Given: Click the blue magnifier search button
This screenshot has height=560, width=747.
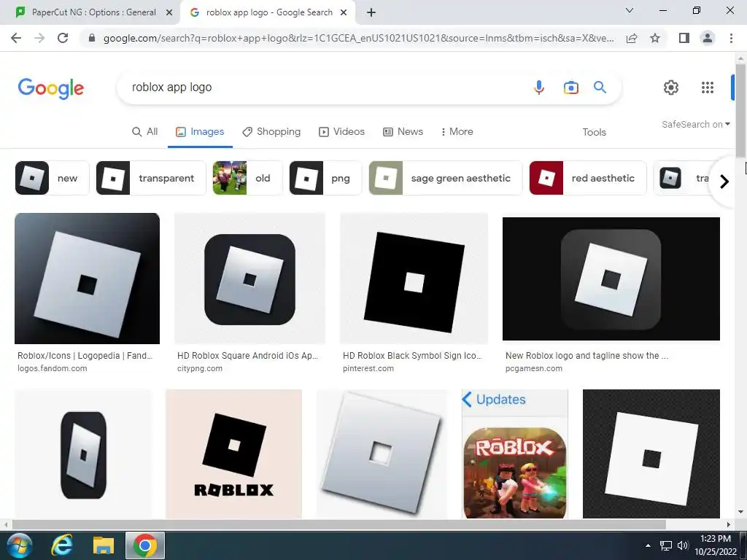Looking at the screenshot, I should (x=600, y=87).
